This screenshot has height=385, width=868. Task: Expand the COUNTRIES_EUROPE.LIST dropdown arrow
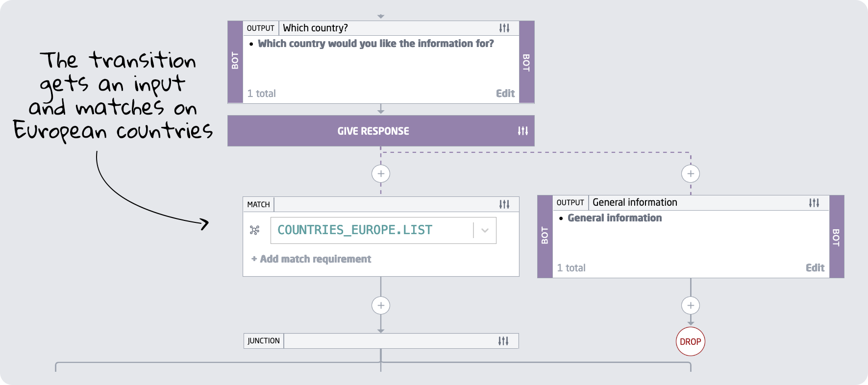point(485,230)
